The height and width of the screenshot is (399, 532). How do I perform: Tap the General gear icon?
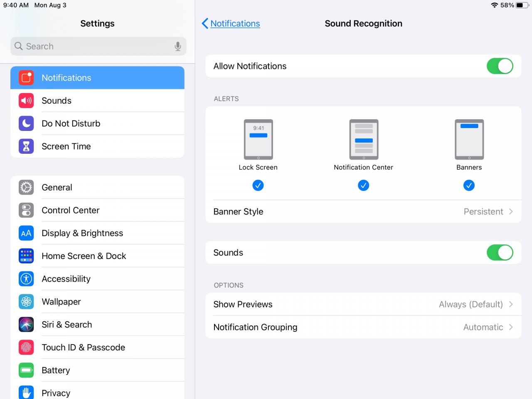(26, 187)
